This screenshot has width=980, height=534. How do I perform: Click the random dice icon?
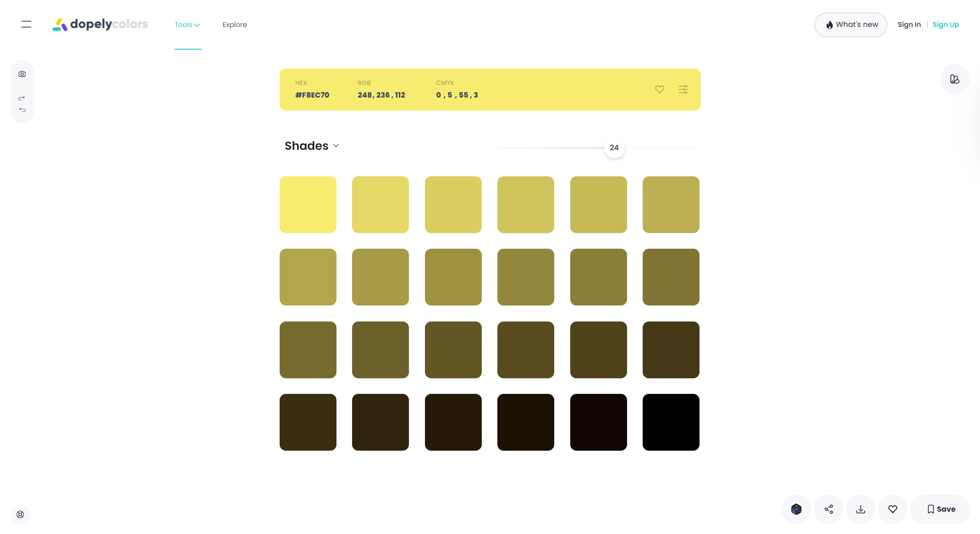(796, 509)
